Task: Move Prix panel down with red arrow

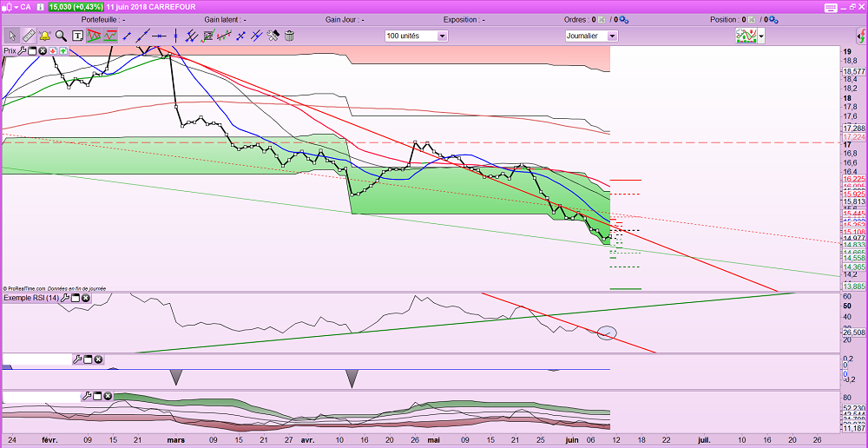Action: pyautogui.click(x=53, y=51)
